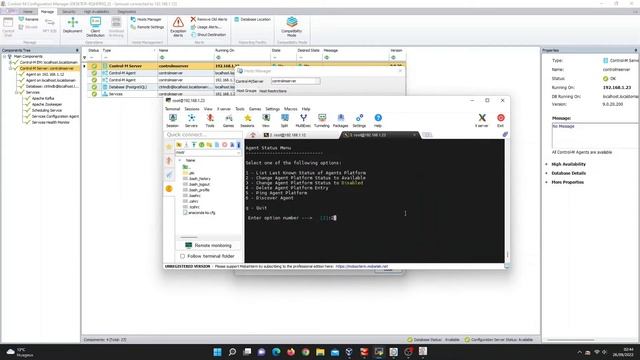
Task: Open Hosts Manager from ribbon
Action: 146,19
